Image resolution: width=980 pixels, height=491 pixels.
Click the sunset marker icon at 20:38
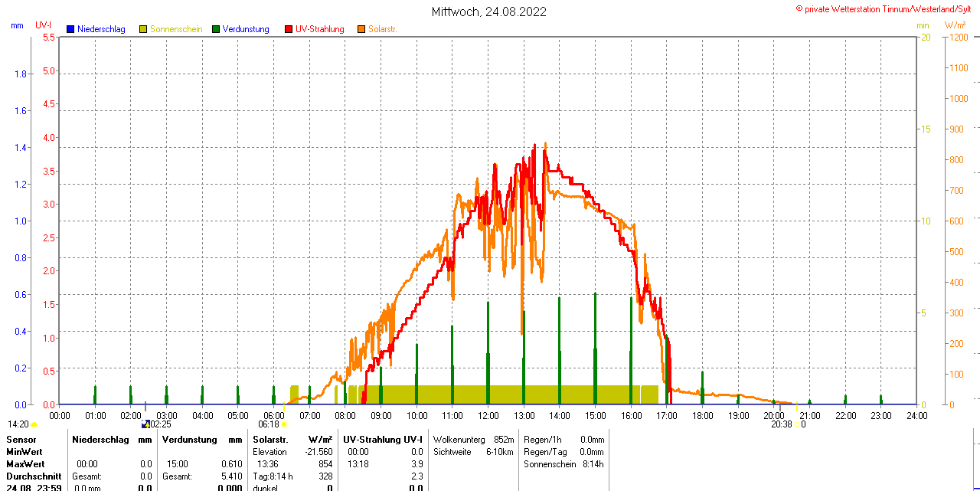tap(795, 424)
